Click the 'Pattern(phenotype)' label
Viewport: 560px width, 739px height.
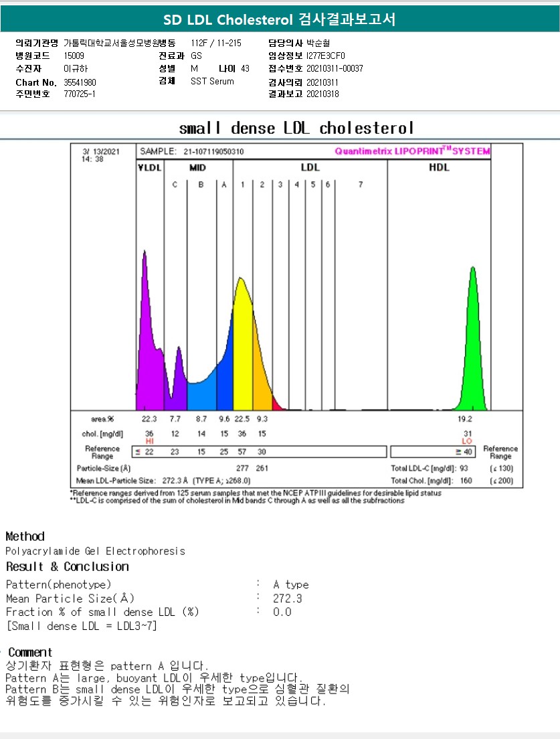58,584
